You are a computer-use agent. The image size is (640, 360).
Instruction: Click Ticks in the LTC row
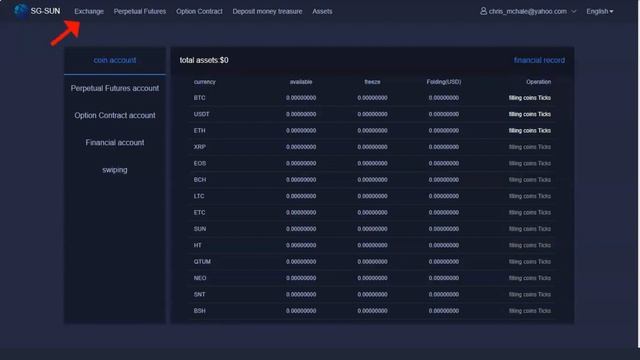coord(544,196)
